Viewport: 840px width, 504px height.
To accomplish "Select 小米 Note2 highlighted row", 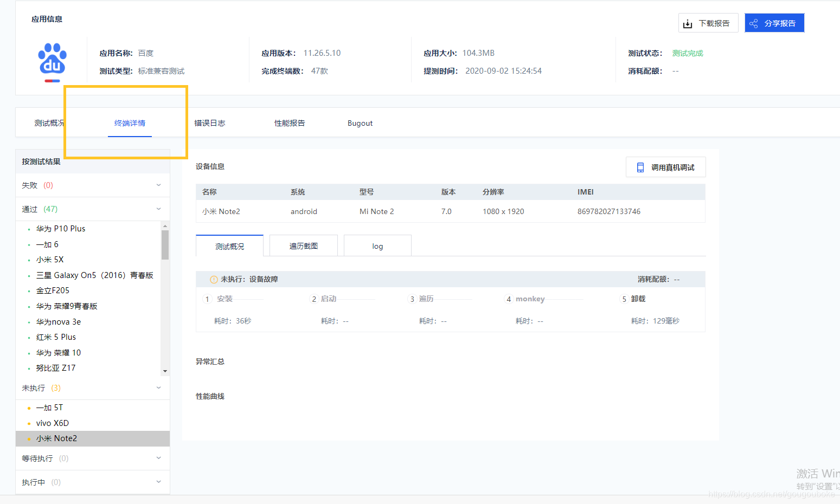I will point(93,438).
